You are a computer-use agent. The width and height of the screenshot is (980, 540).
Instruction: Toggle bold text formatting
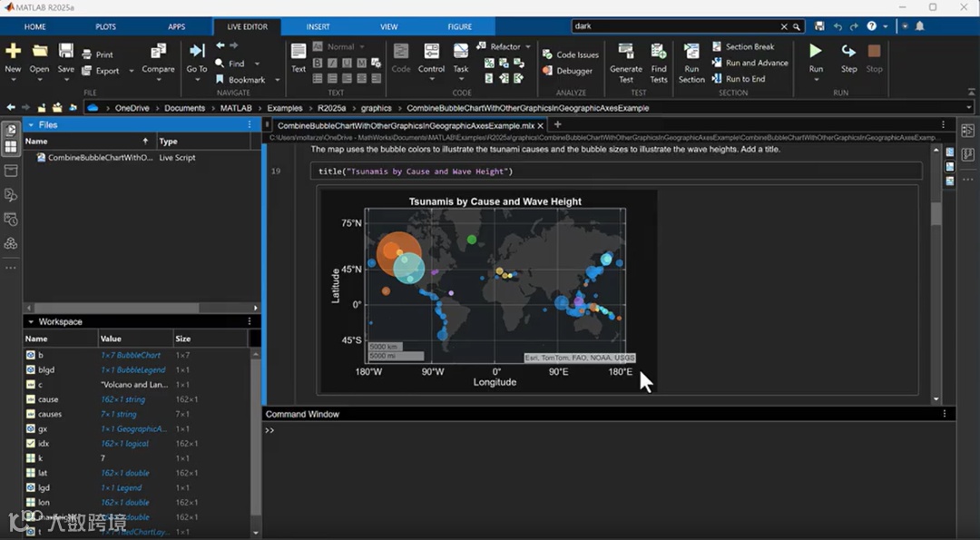pyautogui.click(x=318, y=63)
